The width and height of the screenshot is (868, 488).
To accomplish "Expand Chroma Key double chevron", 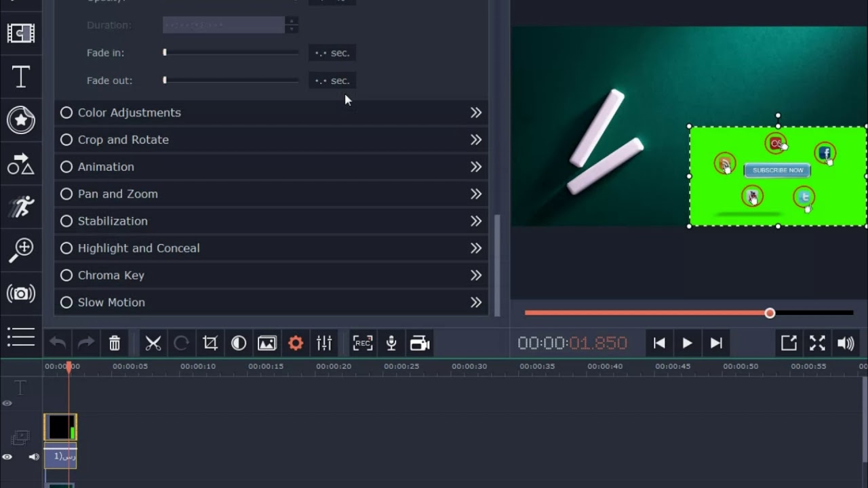I will point(476,275).
